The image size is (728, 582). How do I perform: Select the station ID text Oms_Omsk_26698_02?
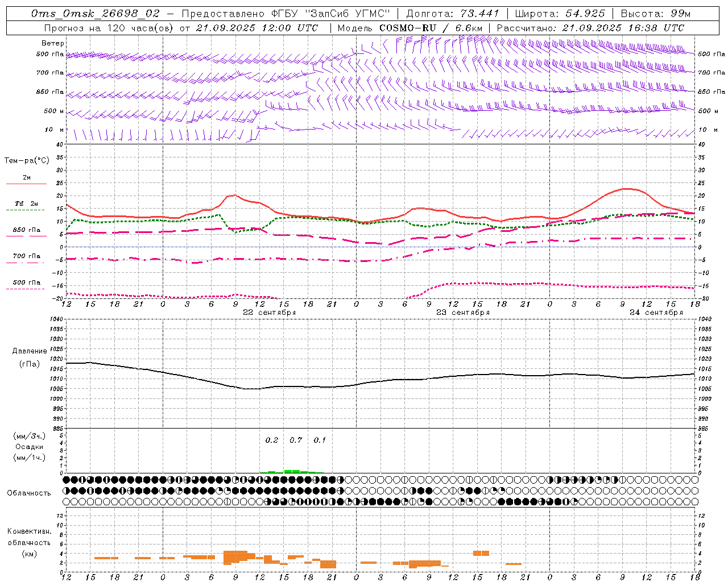pyautogui.click(x=96, y=13)
